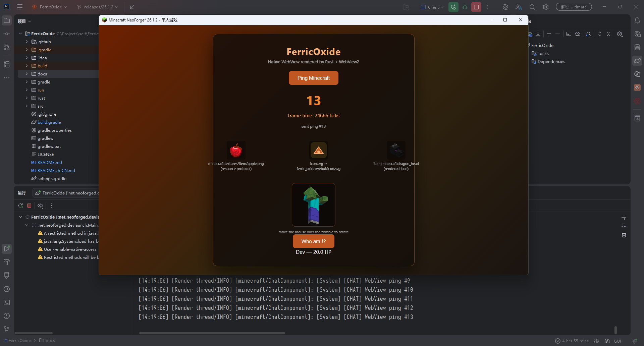Click the console horizontal scrollbar
The height and width of the screenshot is (346, 644).
tap(212, 333)
